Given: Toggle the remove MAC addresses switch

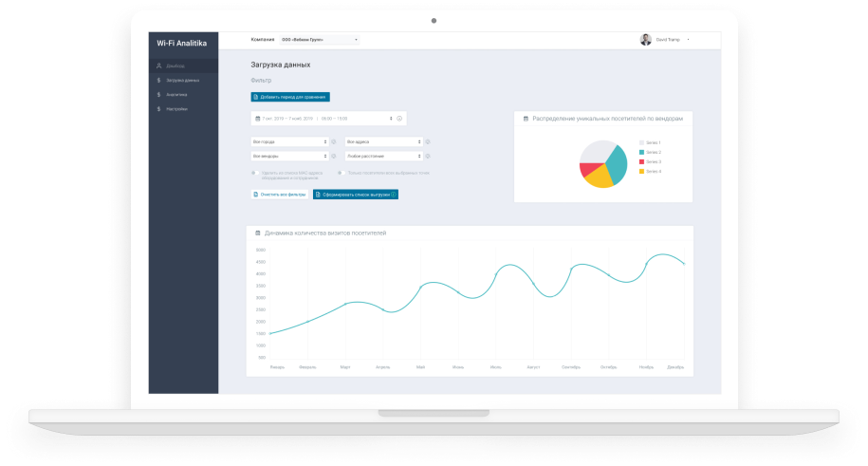Looking at the screenshot, I should click(x=253, y=173).
